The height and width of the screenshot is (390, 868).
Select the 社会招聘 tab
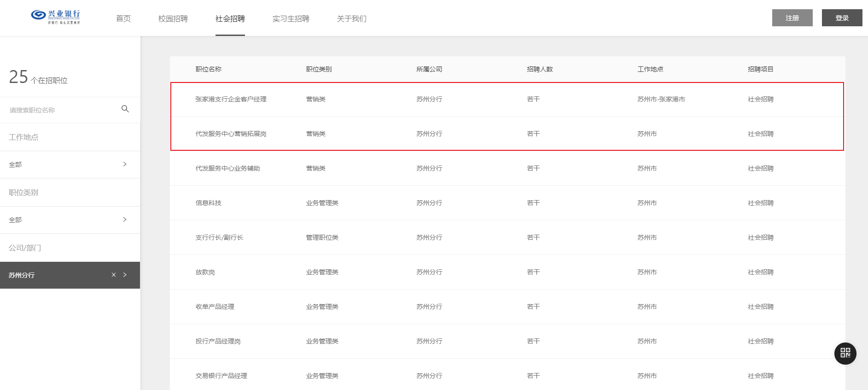pyautogui.click(x=230, y=18)
